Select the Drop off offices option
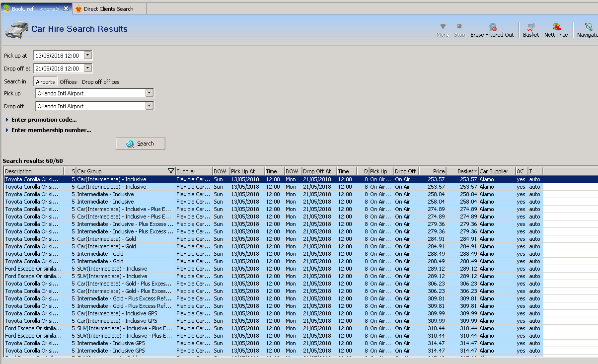 (101, 82)
